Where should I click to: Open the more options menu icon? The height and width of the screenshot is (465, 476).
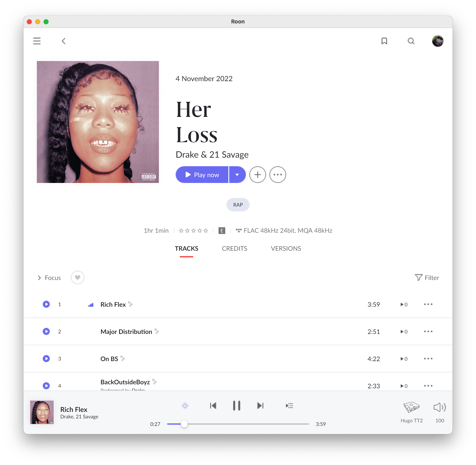coord(277,175)
